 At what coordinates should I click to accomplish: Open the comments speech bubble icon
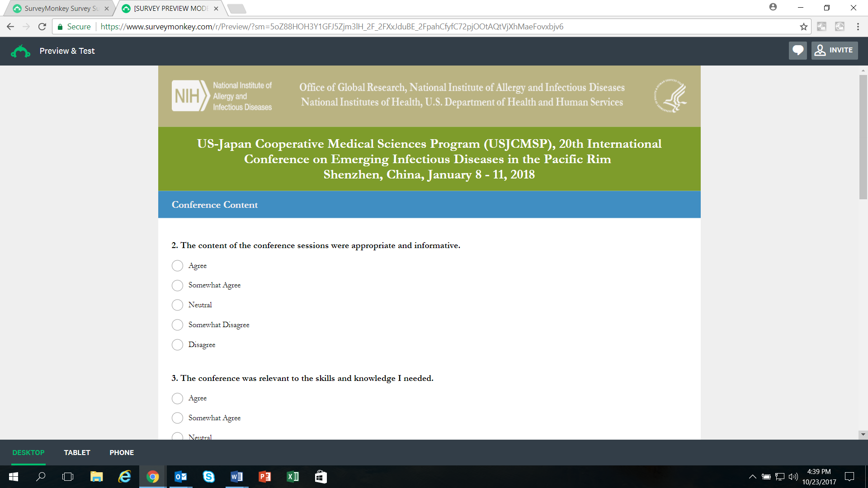point(797,50)
